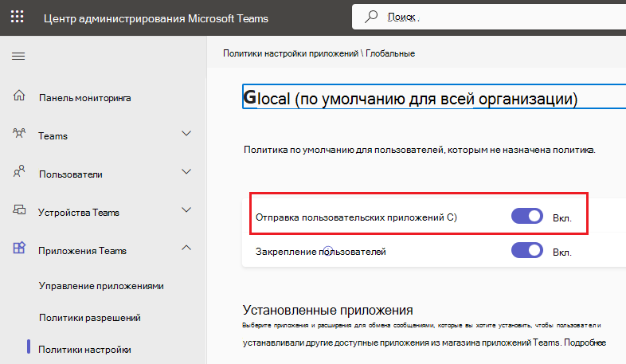
Task: Select Политики настройки in sidebar
Action: coord(84,350)
